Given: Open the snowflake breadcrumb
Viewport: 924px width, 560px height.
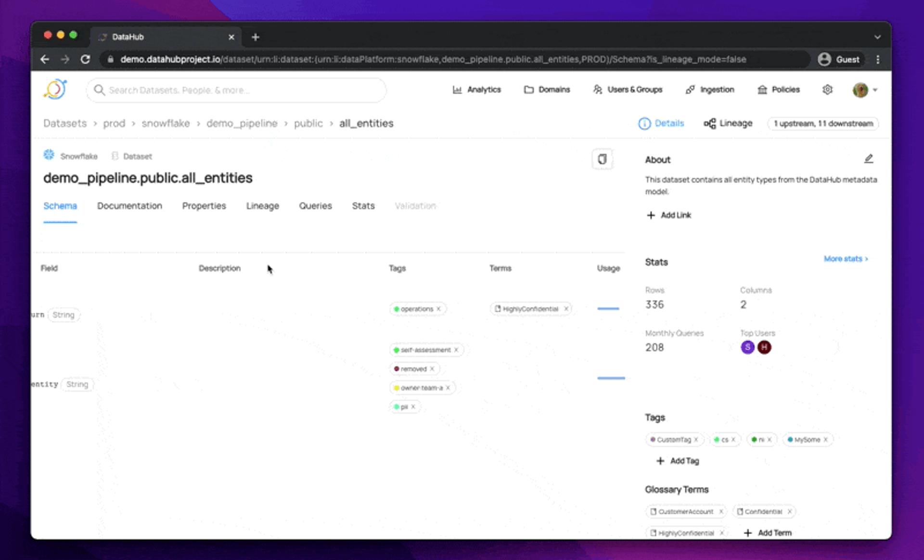Looking at the screenshot, I should point(166,123).
